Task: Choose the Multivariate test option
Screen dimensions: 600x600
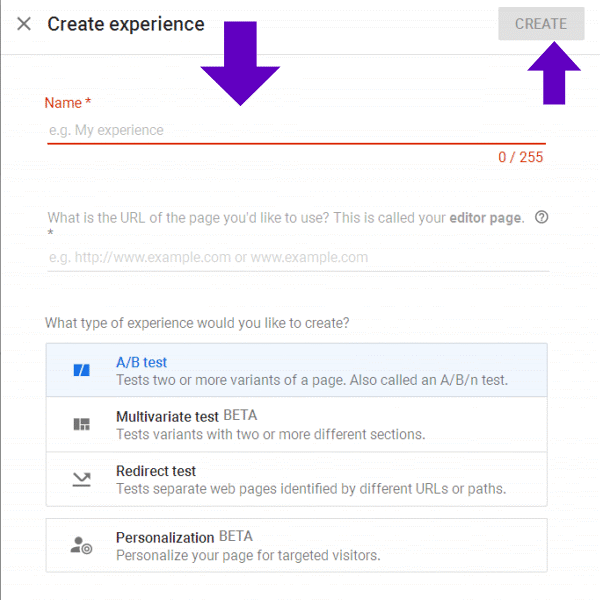Action: pyautogui.click(x=296, y=425)
